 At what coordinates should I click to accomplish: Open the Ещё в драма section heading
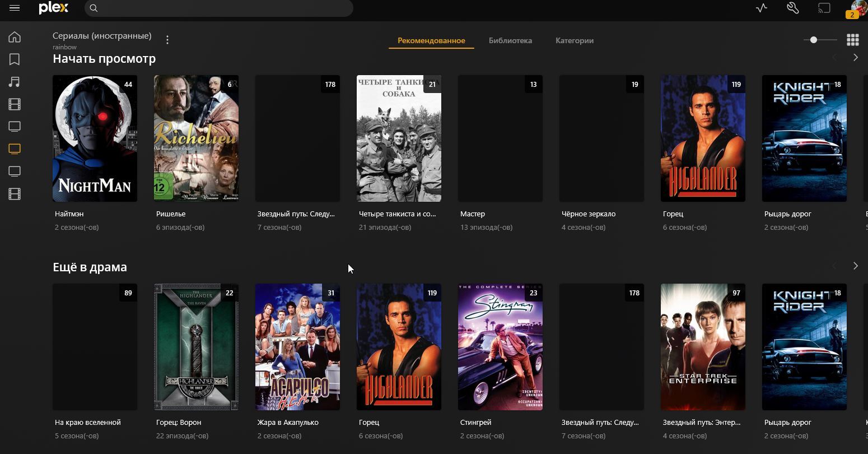point(90,267)
